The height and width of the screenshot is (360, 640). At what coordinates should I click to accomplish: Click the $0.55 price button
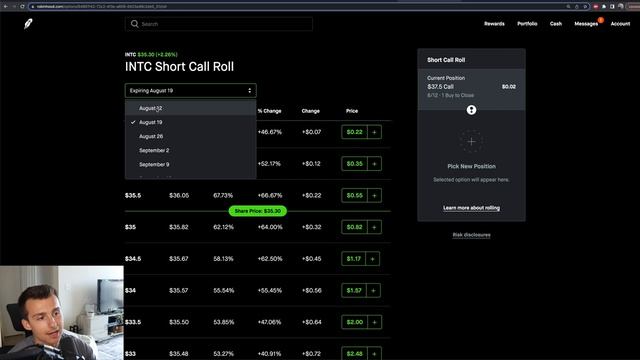[x=354, y=196]
